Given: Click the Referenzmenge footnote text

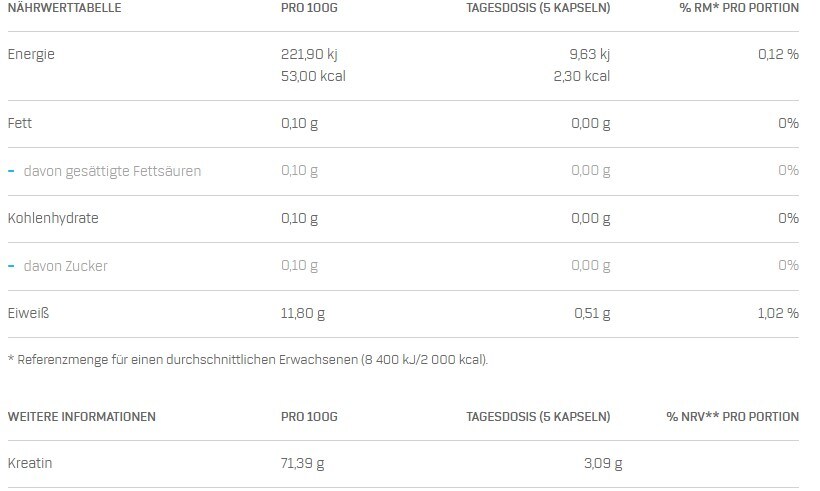Looking at the screenshot, I should click(248, 360).
